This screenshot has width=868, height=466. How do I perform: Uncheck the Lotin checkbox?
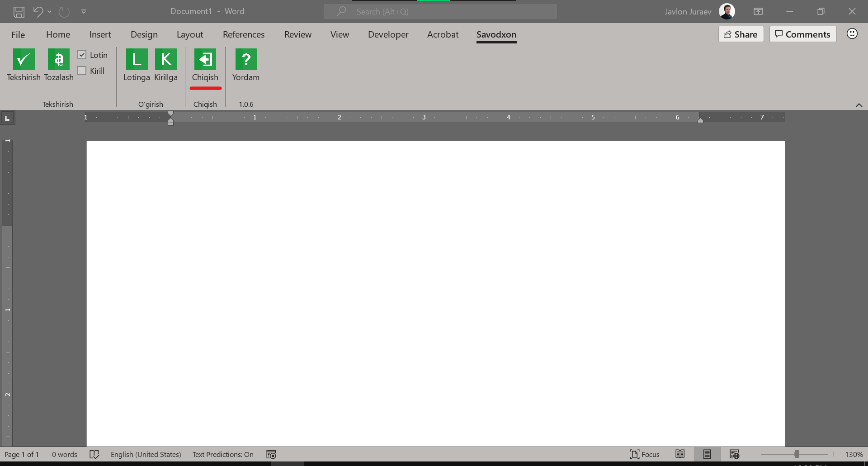point(82,55)
